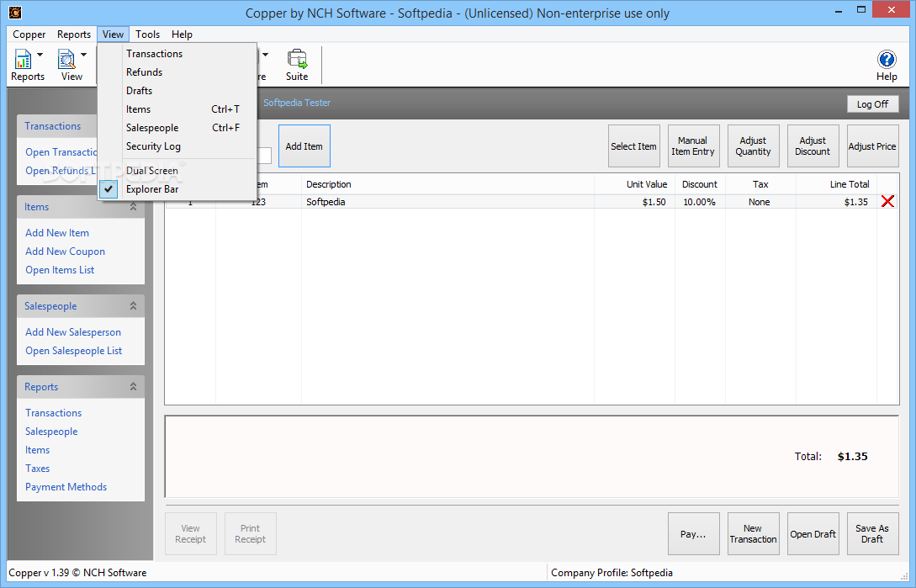Screen dimensions: 916x588
Task: Click the Copper app icon in title bar
Action: [15, 13]
